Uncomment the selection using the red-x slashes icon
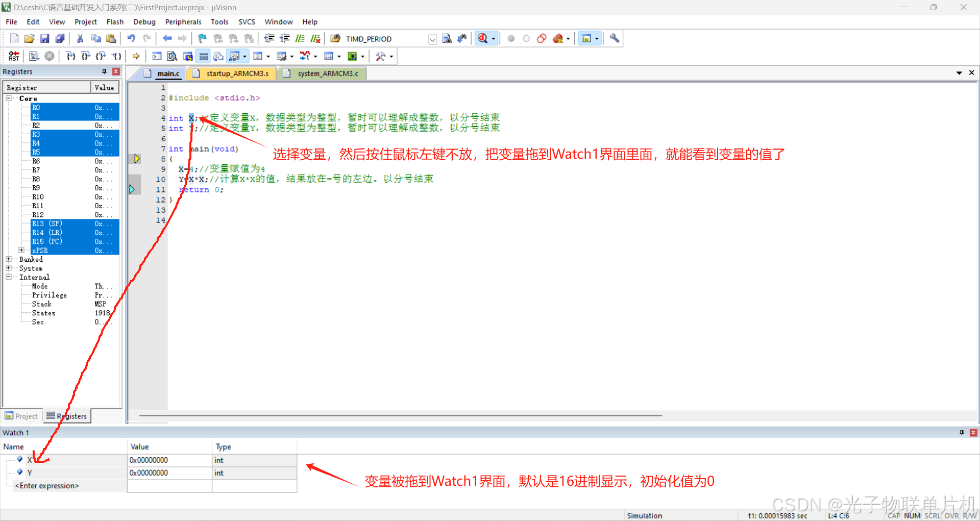This screenshot has width=980, height=521. tap(315, 39)
